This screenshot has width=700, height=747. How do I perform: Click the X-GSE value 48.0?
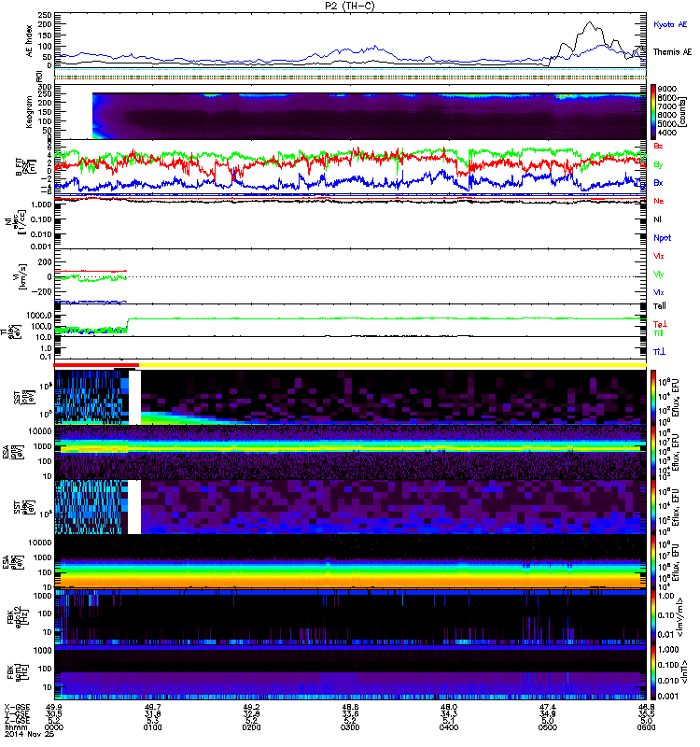point(449,708)
